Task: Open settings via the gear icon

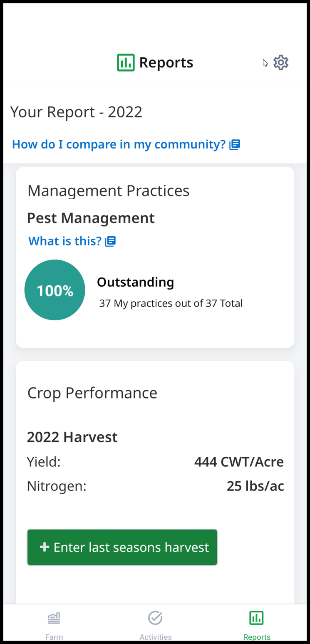Action: pyautogui.click(x=281, y=62)
